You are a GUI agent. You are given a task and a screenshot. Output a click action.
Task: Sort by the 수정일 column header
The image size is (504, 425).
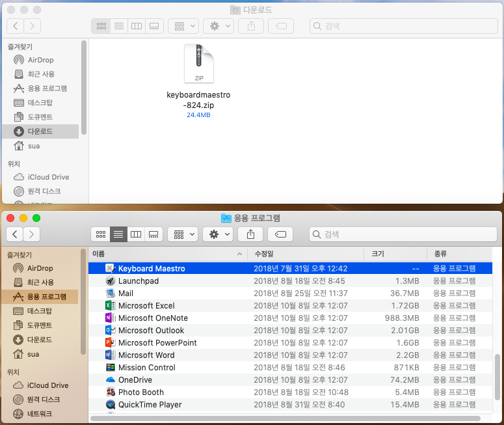(x=306, y=254)
